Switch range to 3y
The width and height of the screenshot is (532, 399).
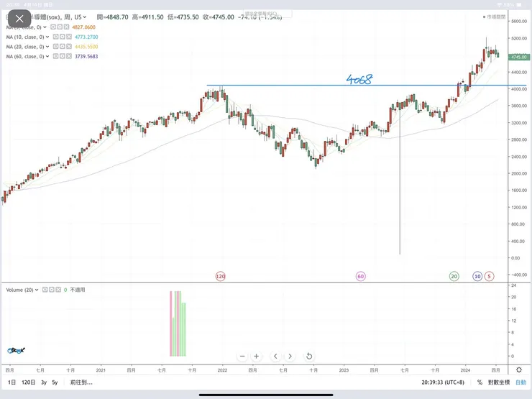coord(44,382)
